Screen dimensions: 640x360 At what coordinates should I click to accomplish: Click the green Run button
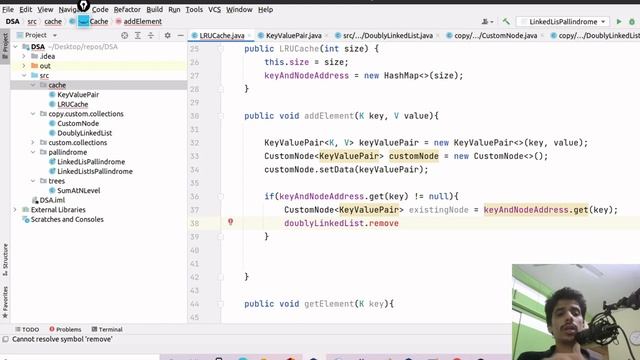pos(619,22)
